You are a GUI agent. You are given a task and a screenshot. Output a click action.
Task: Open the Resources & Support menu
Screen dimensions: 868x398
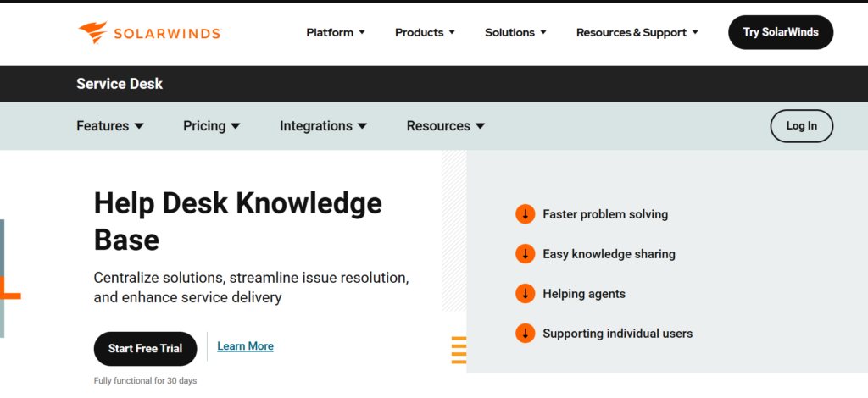637,33
